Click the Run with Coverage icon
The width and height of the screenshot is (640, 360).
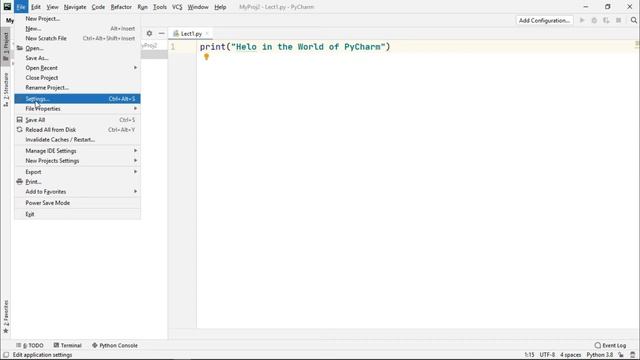click(x=607, y=20)
